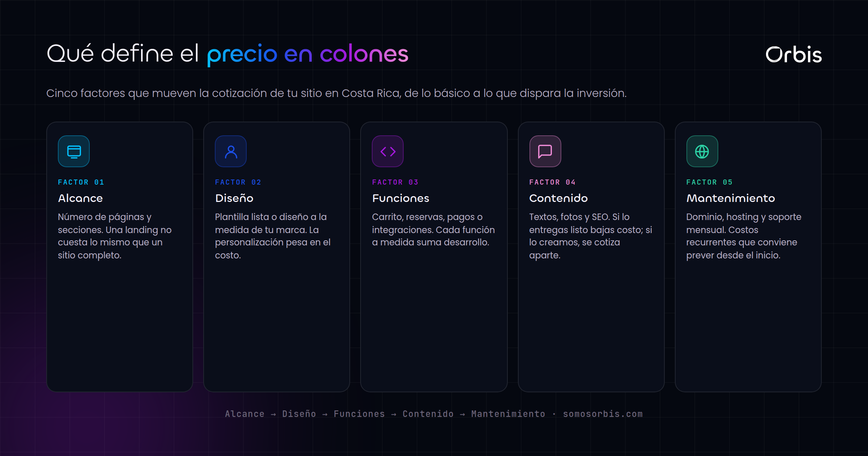
Task: Click the 'Contenido' card title
Action: (x=558, y=198)
